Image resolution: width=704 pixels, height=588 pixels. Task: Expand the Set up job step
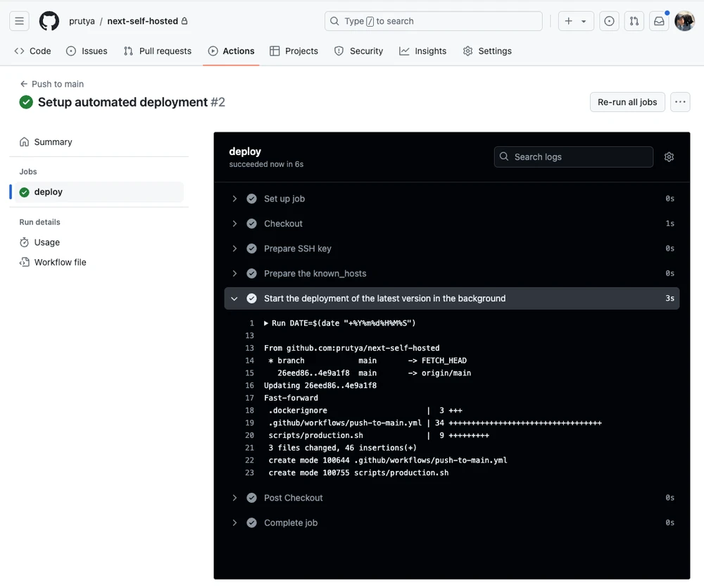click(284, 199)
